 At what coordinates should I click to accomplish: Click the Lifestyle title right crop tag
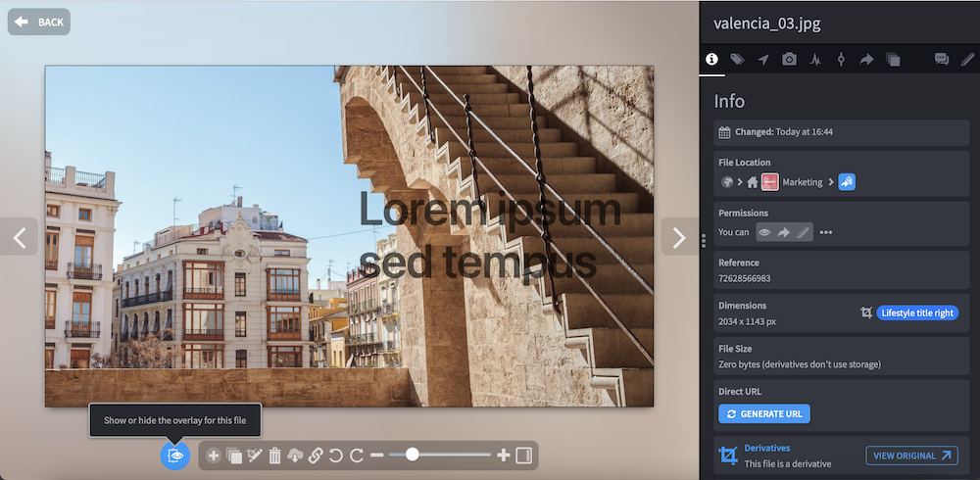point(917,312)
